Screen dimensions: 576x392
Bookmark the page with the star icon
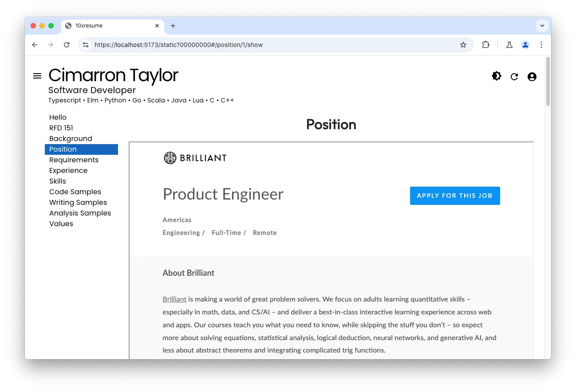[463, 45]
